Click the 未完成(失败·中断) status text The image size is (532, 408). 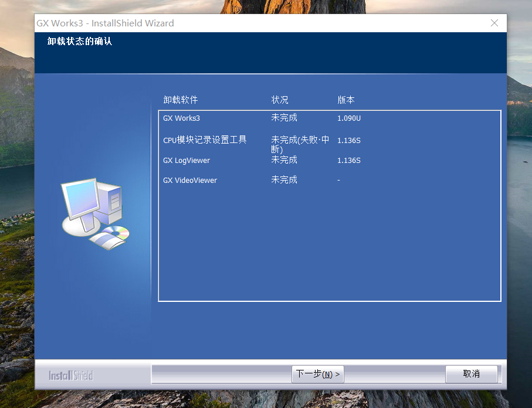click(x=300, y=144)
